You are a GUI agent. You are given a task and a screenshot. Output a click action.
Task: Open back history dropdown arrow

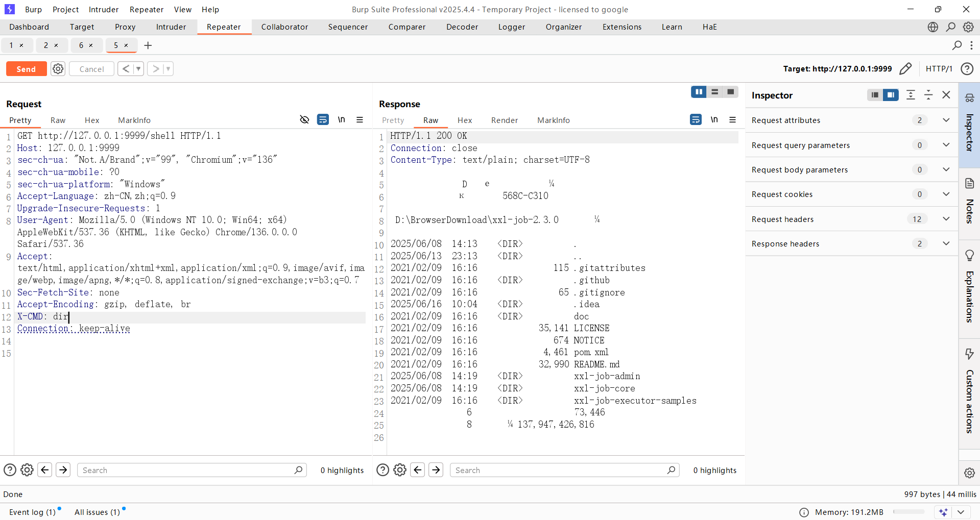point(138,69)
